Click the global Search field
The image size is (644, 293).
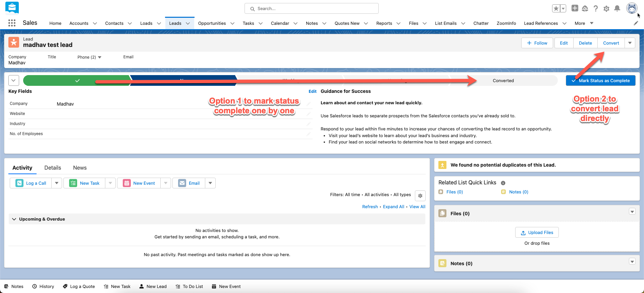click(x=312, y=8)
